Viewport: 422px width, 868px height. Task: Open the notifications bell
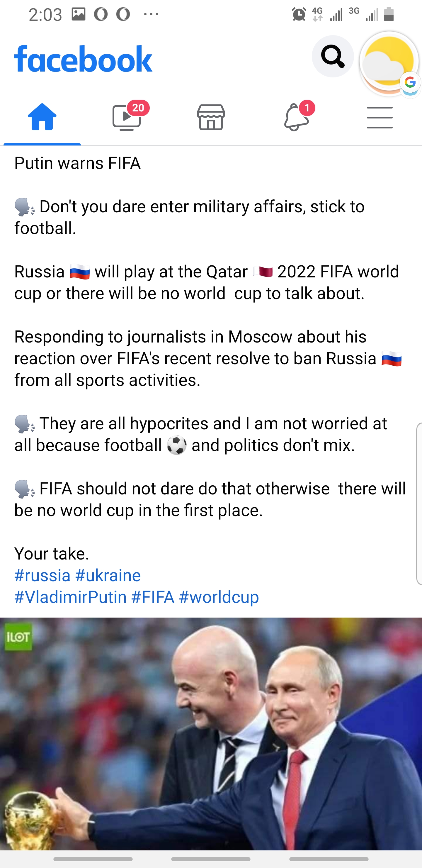click(x=296, y=117)
